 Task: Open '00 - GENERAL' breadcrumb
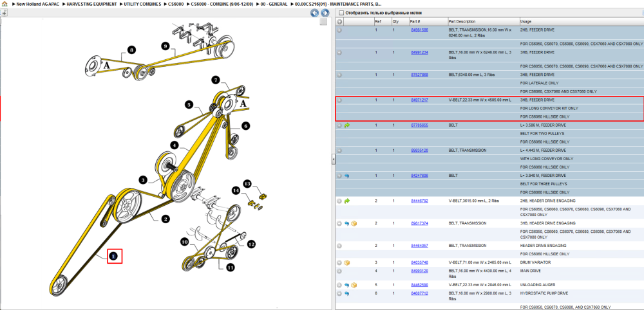[x=274, y=4]
